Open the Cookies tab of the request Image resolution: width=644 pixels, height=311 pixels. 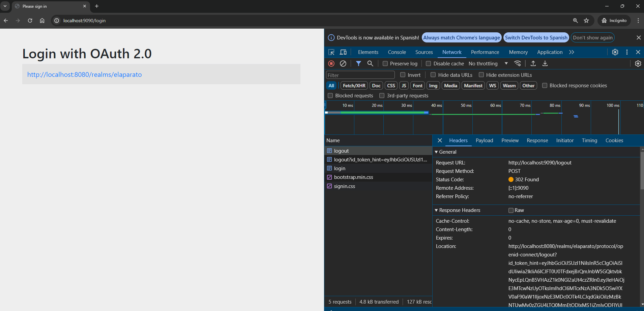tap(614, 141)
